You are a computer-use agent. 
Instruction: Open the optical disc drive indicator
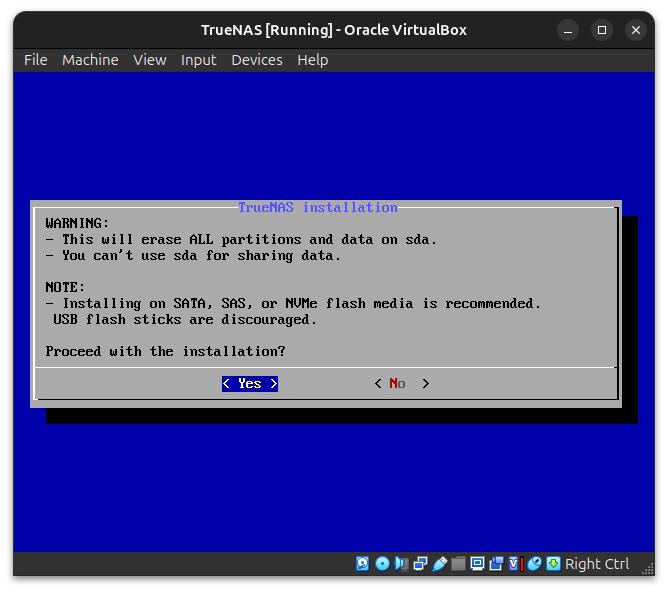(x=382, y=564)
